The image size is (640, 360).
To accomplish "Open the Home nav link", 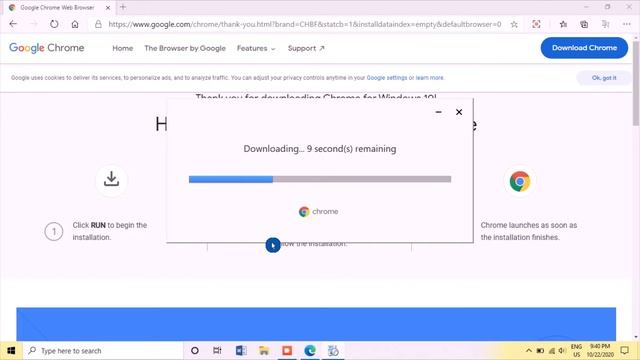I will 122,48.
